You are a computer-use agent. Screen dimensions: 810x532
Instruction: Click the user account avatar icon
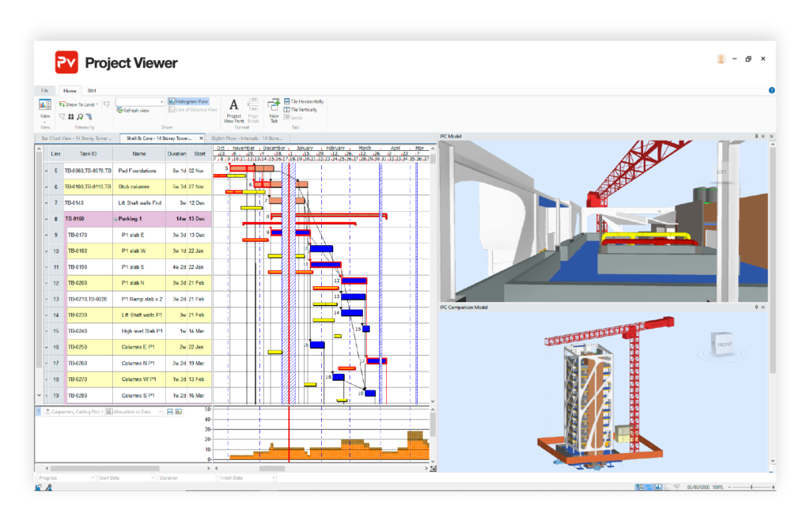coord(721,58)
